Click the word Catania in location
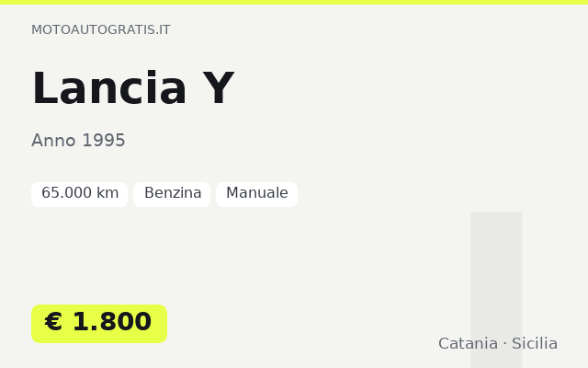This screenshot has width=588, height=368. [468, 343]
